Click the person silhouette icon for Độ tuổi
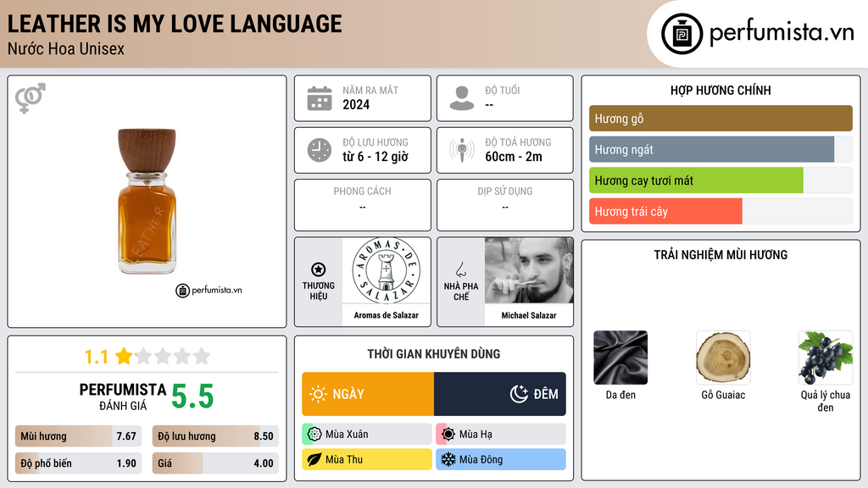The image size is (868, 488). [x=462, y=98]
